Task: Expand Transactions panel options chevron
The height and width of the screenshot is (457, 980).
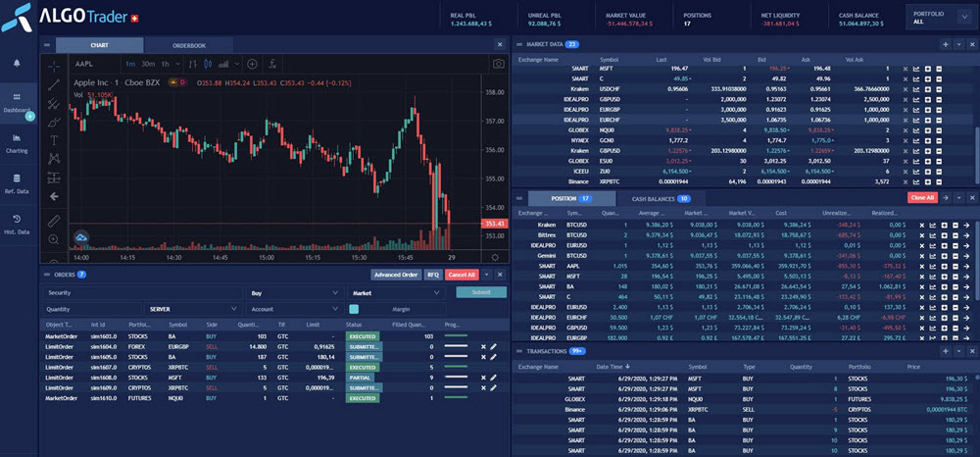Action: click(959, 351)
